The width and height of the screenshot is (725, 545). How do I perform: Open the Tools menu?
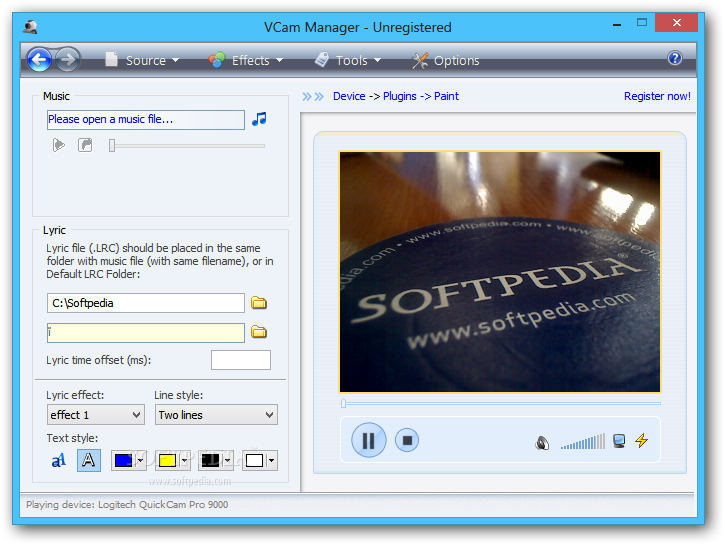click(x=348, y=60)
